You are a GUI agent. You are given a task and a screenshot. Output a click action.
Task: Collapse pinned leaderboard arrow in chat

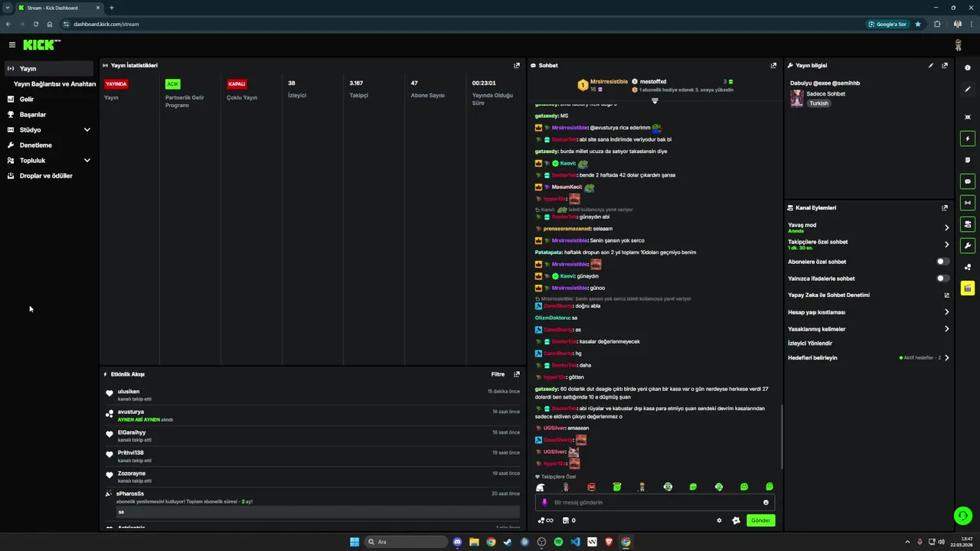coord(655,101)
